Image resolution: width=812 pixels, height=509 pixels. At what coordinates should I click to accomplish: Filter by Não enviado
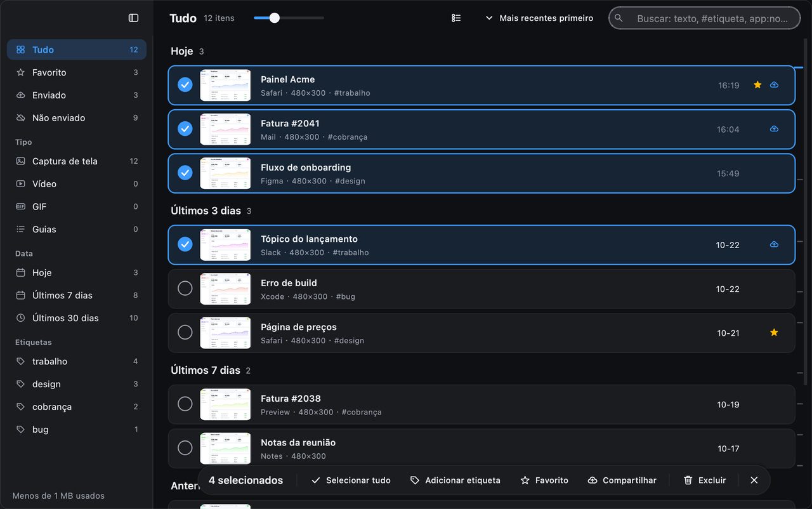pyautogui.click(x=77, y=118)
